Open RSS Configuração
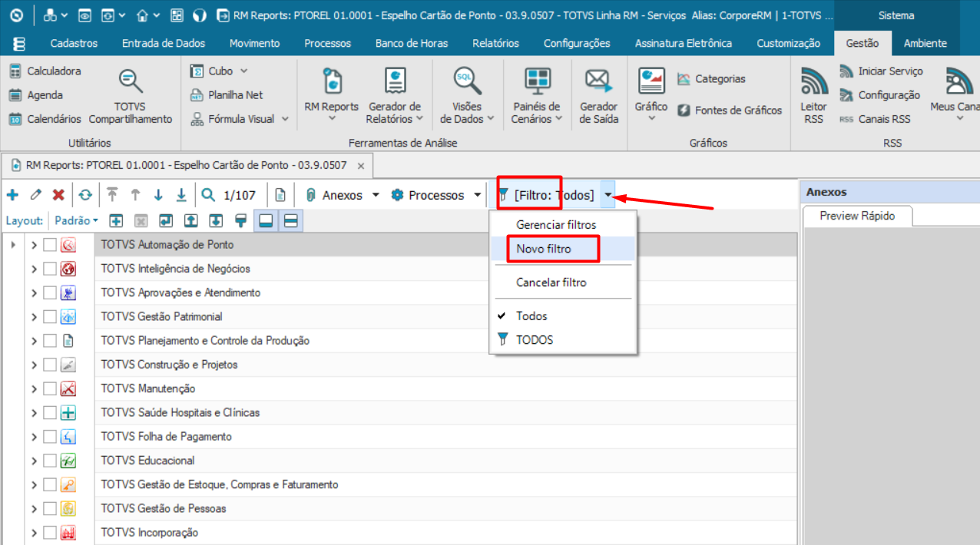The height and width of the screenshot is (545, 980). (879, 95)
